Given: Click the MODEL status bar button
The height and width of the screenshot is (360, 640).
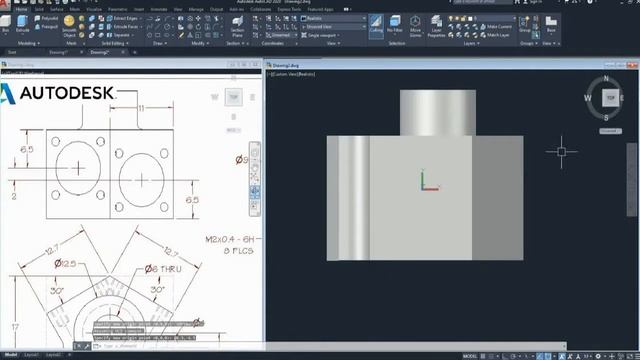Looking at the screenshot, I should 470,356.
